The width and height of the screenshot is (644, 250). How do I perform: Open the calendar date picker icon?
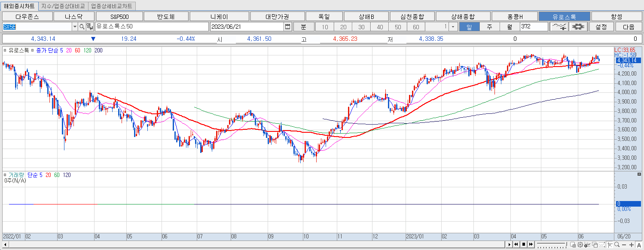(x=287, y=27)
